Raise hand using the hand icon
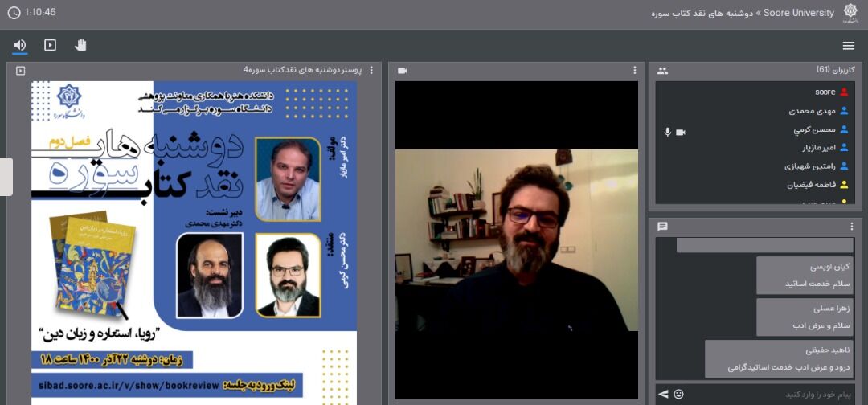The image size is (868, 405). (x=80, y=45)
